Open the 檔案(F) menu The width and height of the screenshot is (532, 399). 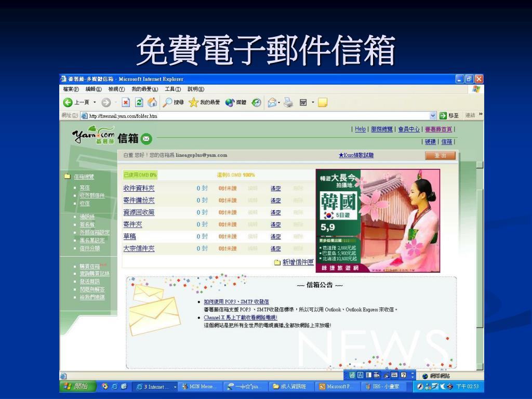coord(71,89)
